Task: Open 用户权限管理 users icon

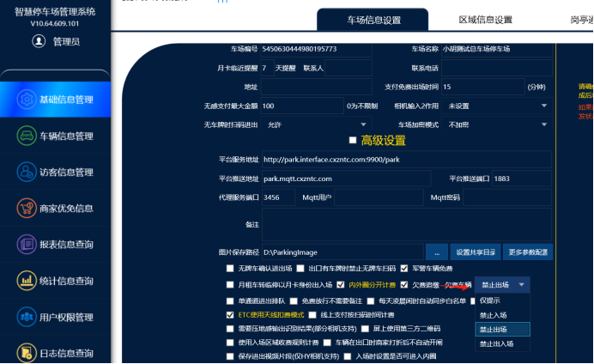Action: click(x=27, y=317)
